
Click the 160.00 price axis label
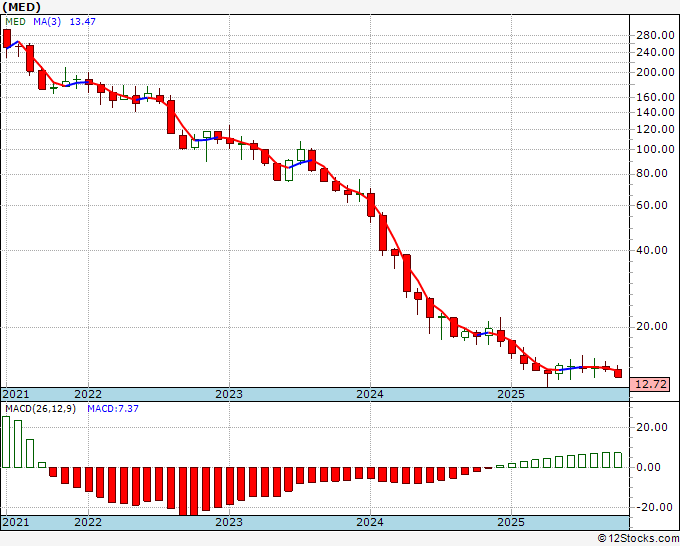pos(655,97)
